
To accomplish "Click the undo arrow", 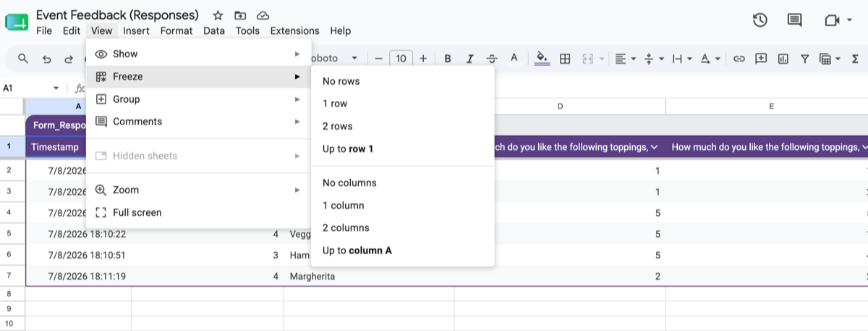I will pyautogui.click(x=46, y=59).
